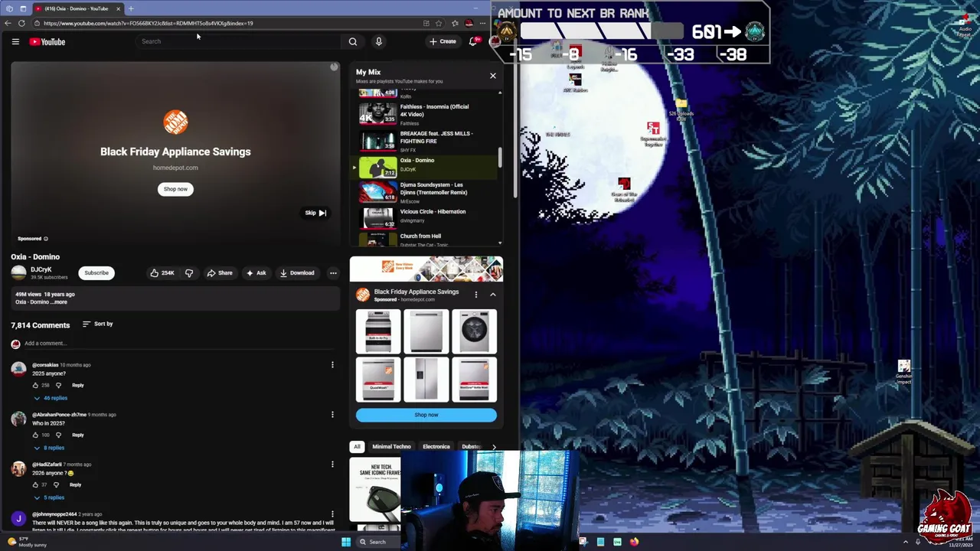Reload the page with refresh icon

(21, 23)
